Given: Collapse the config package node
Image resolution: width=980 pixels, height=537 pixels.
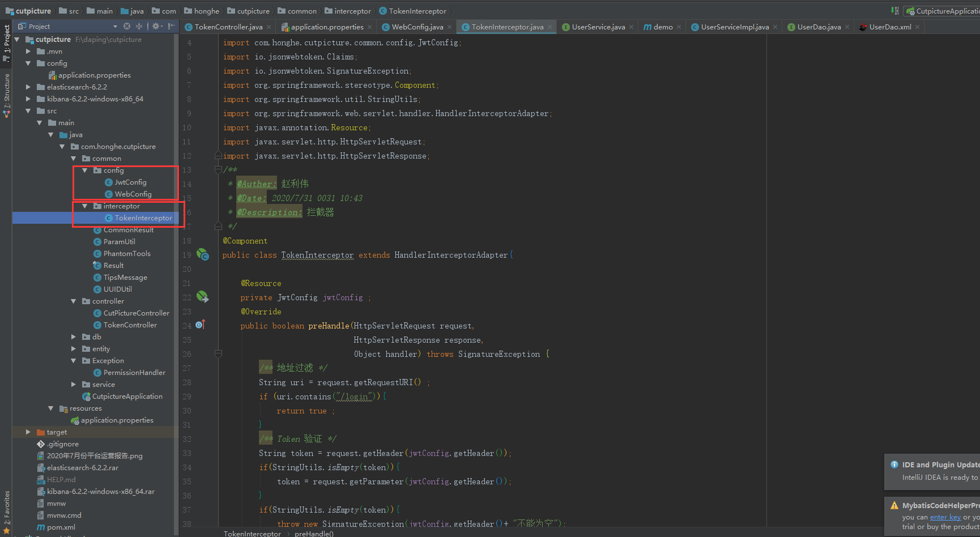Looking at the screenshot, I should [x=84, y=170].
